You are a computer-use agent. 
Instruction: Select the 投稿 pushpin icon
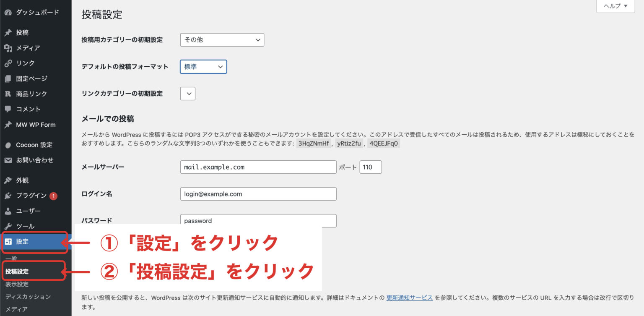point(8,32)
